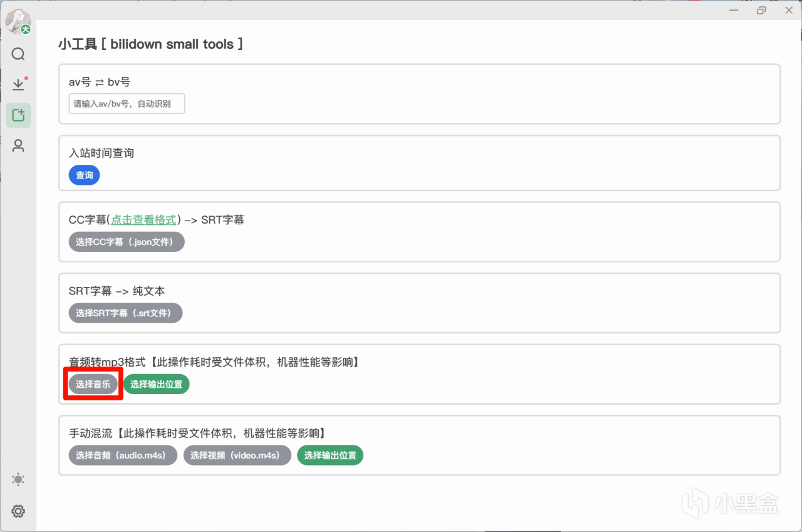Click the 选择音乐 button

click(93, 384)
